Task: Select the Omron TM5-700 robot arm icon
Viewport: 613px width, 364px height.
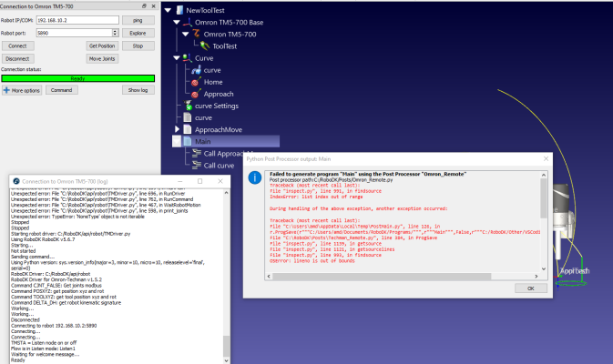Action: coord(197,34)
